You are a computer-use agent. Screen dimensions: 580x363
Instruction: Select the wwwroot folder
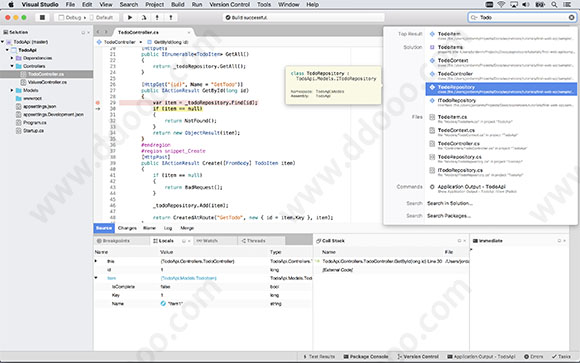(x=32, y=98)
